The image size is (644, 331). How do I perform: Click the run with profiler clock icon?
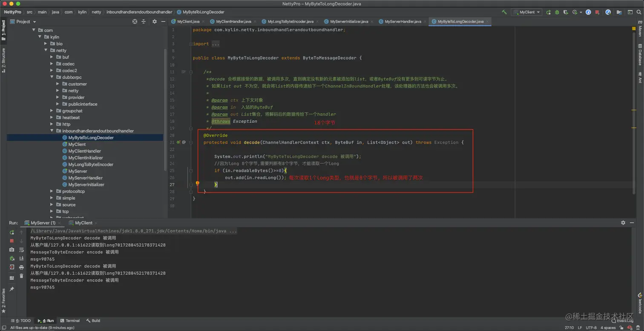[575, 12]
